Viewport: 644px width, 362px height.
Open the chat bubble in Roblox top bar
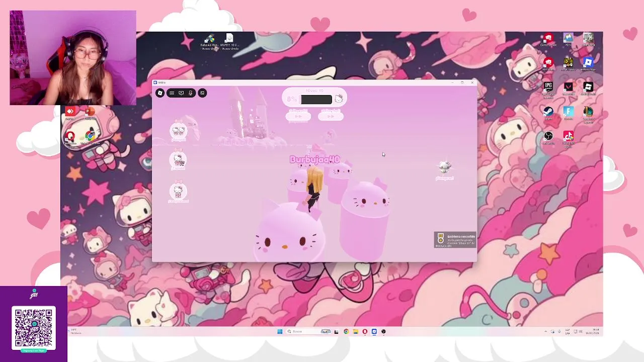pos(181,93)
